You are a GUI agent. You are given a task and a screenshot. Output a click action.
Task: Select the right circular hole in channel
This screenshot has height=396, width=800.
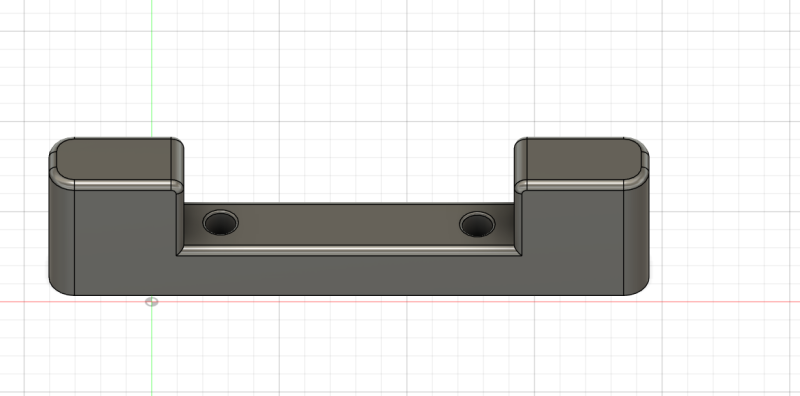(477, 225)
